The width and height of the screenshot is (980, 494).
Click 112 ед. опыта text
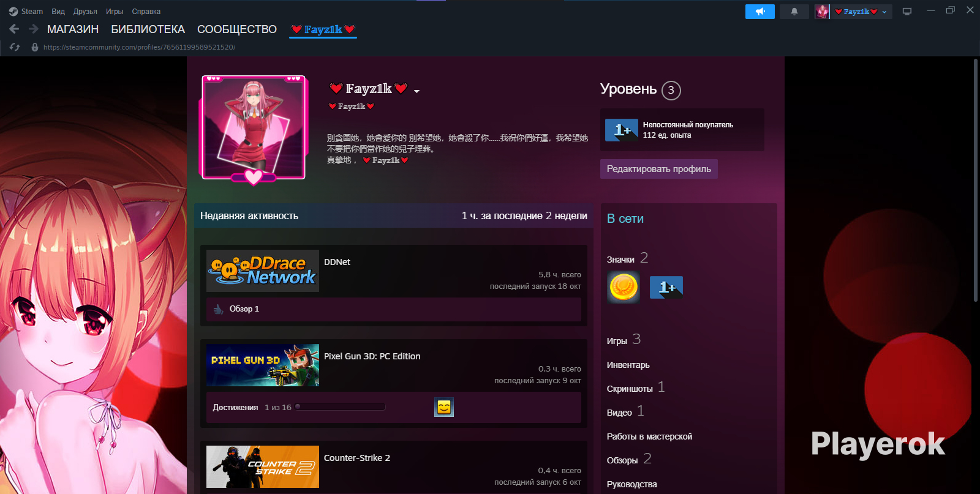coord(667,135)
